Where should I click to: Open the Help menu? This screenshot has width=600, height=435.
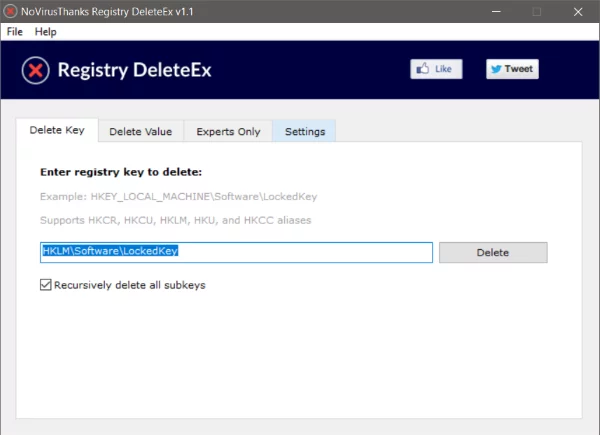[46, 32]
